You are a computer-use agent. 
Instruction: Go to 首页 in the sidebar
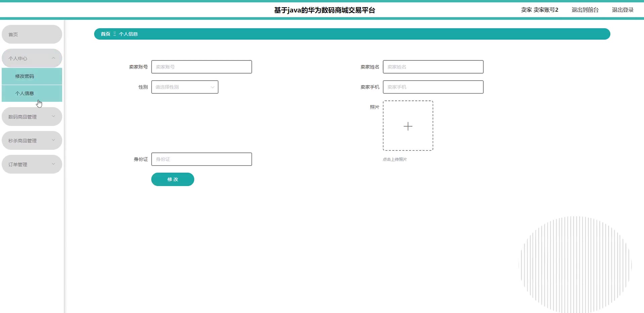pos(32,34)
